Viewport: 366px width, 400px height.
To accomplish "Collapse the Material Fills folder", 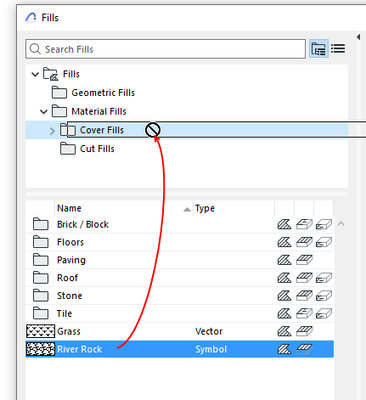I will [44, 111].
